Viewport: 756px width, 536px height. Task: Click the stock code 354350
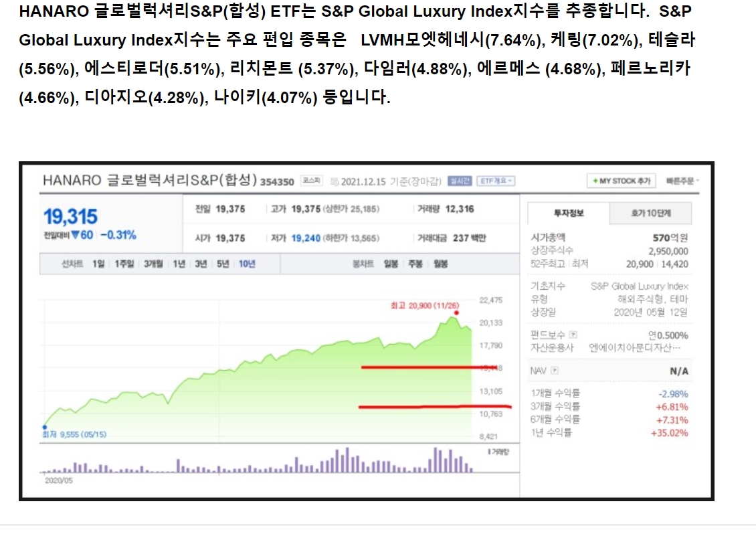pos(277,182)
